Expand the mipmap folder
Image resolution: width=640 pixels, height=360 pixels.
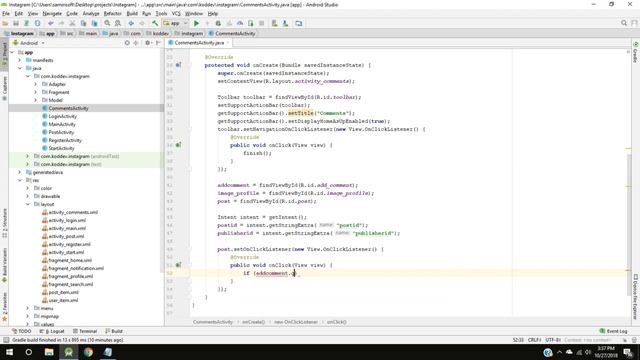[x=28, y=316]
